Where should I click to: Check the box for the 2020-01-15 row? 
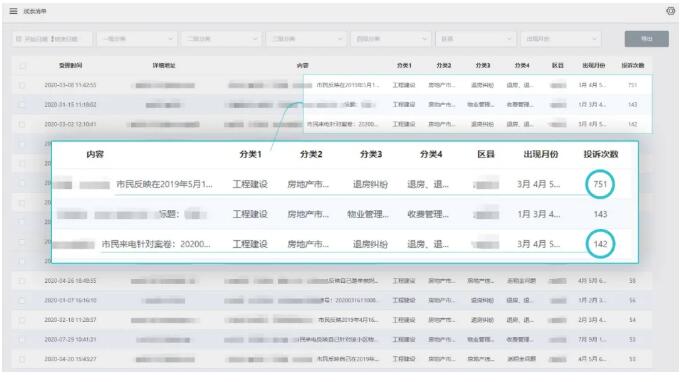coord(22,105)
